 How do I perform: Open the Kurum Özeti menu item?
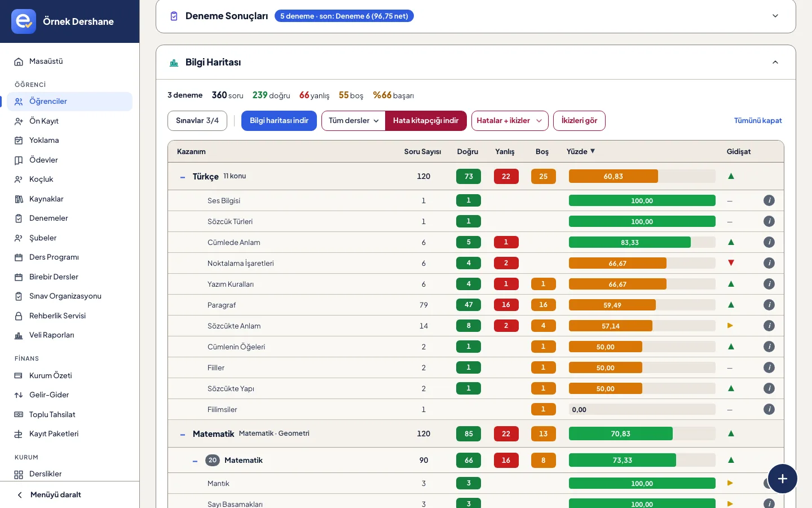(70, 375)
